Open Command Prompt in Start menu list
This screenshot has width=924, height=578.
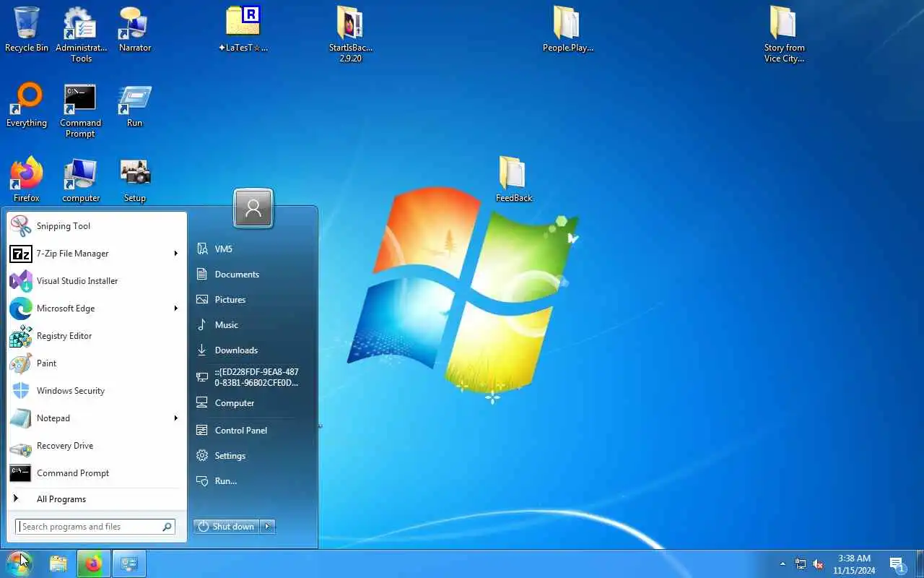(x=97, y=473)
